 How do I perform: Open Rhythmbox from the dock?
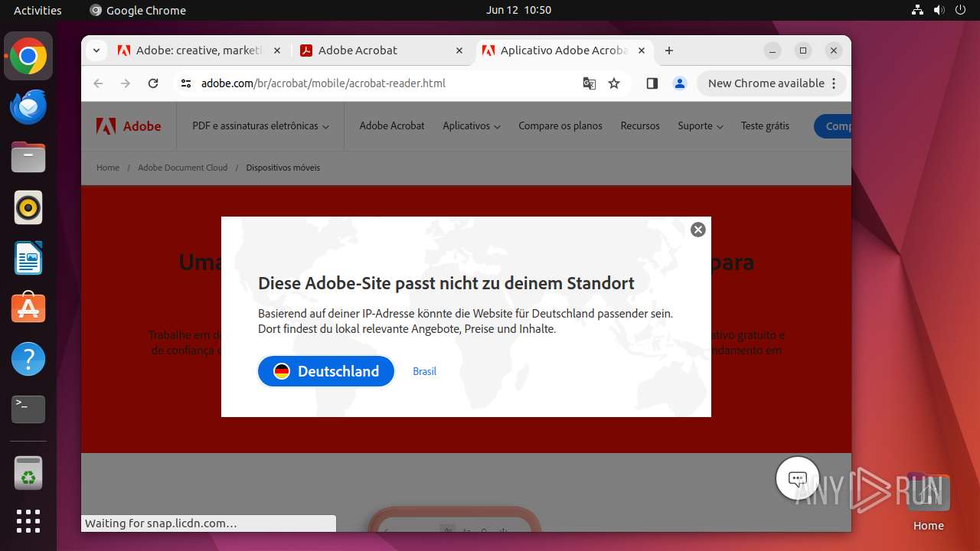click(28, 207)
